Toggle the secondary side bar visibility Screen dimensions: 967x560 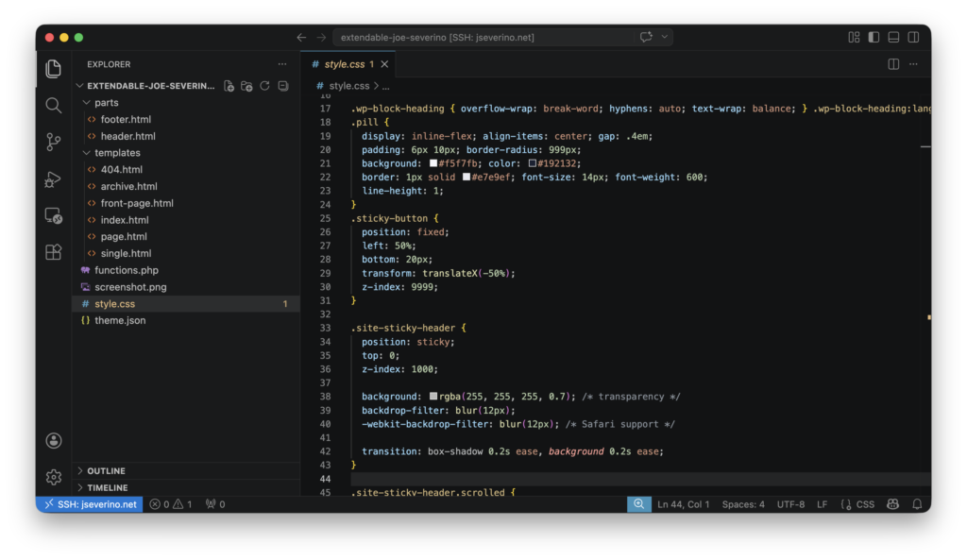point(913,37)
